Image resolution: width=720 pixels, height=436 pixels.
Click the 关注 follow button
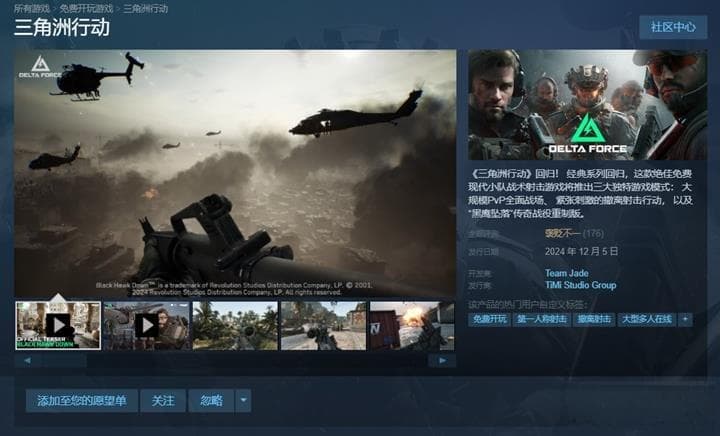pyautogui.click(x=163, y=401)
